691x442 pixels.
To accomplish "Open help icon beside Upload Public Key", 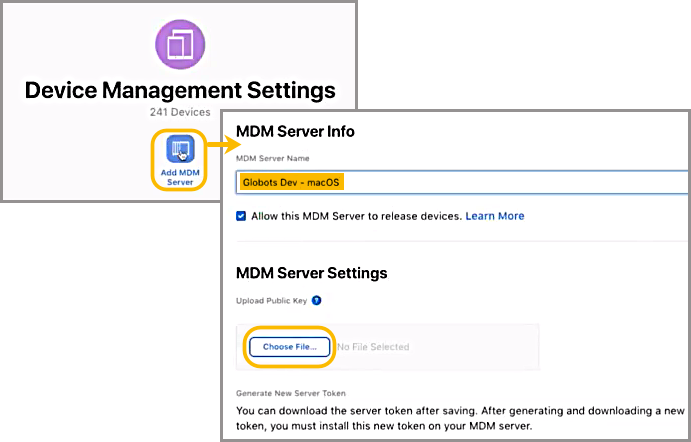I will pos(317,300).
